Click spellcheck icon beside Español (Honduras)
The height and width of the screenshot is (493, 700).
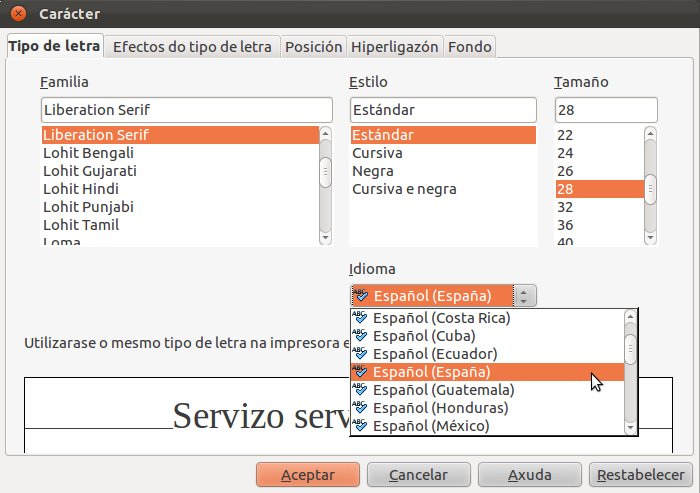360,407
